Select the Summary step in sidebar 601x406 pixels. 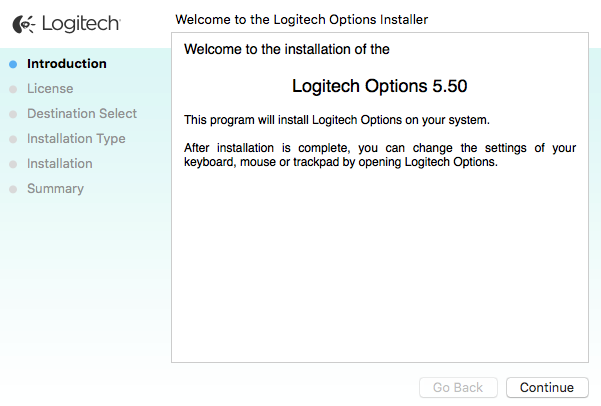[55, 189]
